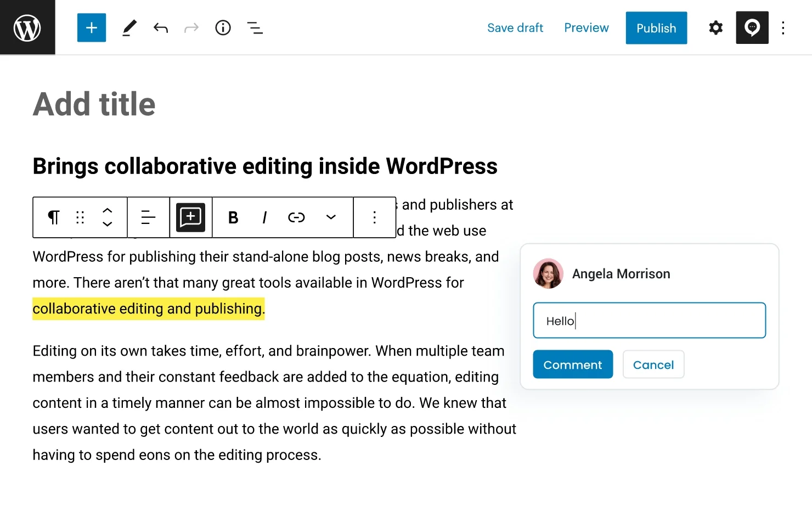Click the add comment toolbar icon
Image resolution: width=812 pixels, height=505 pixels.
coord(190,217)
